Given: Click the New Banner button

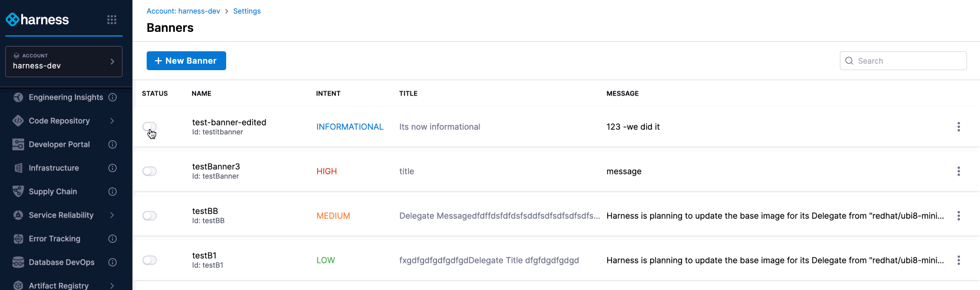Looking at the screenshot, I should (186, 61).
